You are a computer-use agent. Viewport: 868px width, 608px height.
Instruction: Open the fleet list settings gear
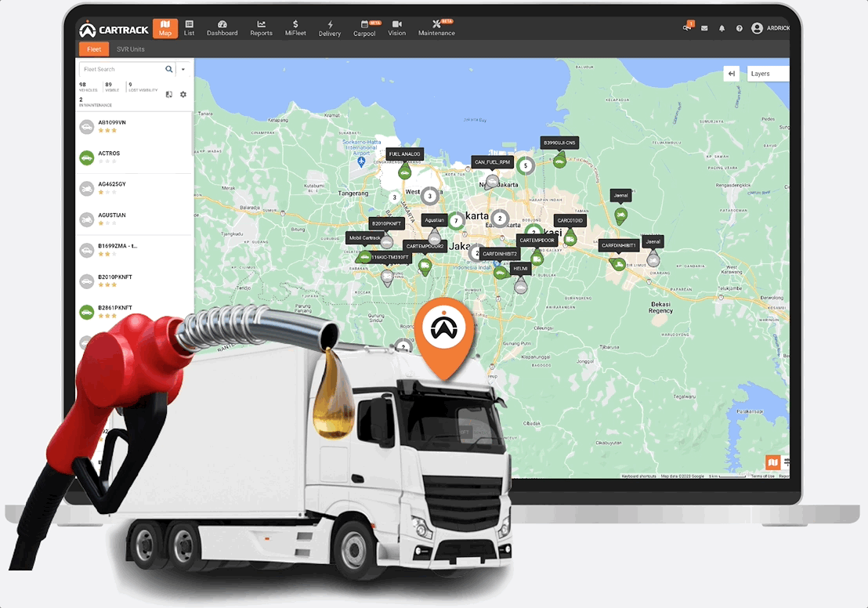point(183,95)
